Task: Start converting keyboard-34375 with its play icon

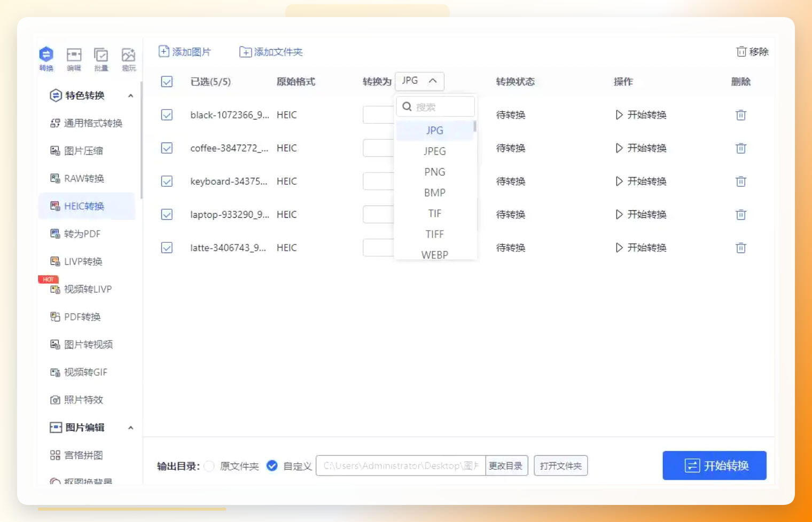Action: point(619,181)
